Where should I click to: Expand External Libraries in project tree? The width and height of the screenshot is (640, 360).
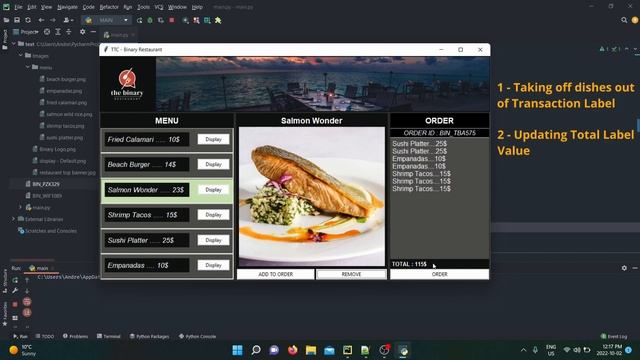[13, 219]
